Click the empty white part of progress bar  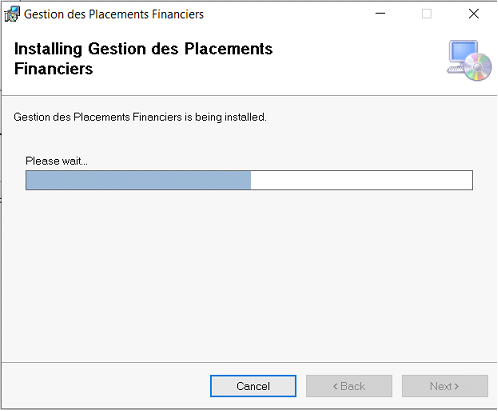[x=361, y=180]
